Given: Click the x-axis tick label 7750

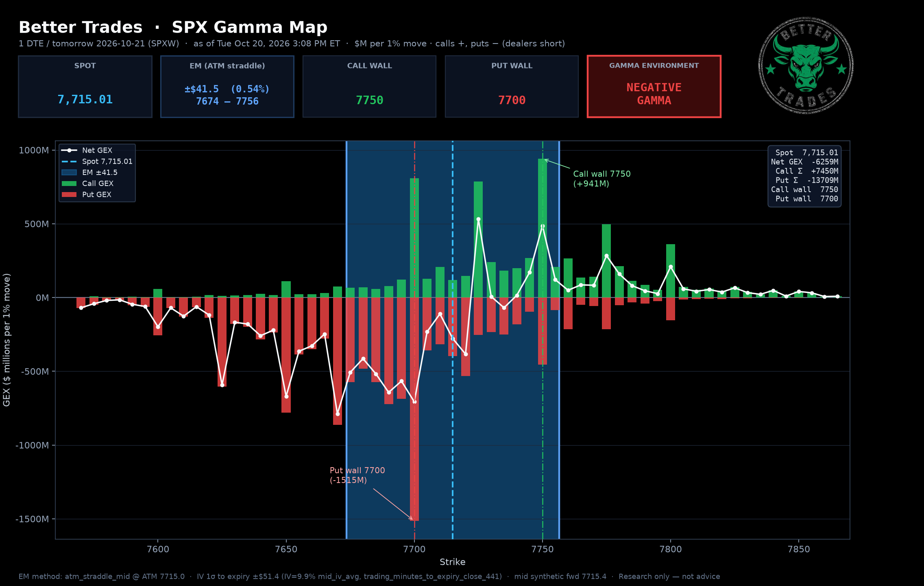Looking at the screenshot, I should click(x=543, y=549).
